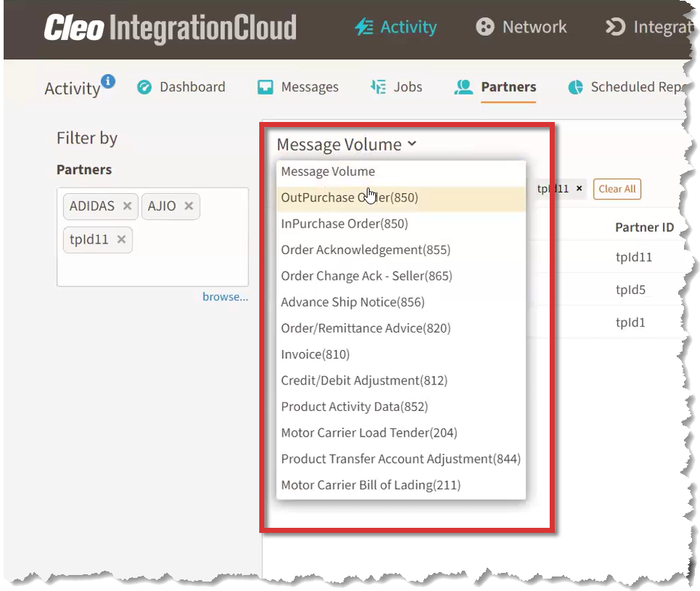Image resolution: width=700 pixels, height=591 pixels.
Task: Open the Dashboard gauge icon
Action: pyautogui.click(x=145, y=87)
